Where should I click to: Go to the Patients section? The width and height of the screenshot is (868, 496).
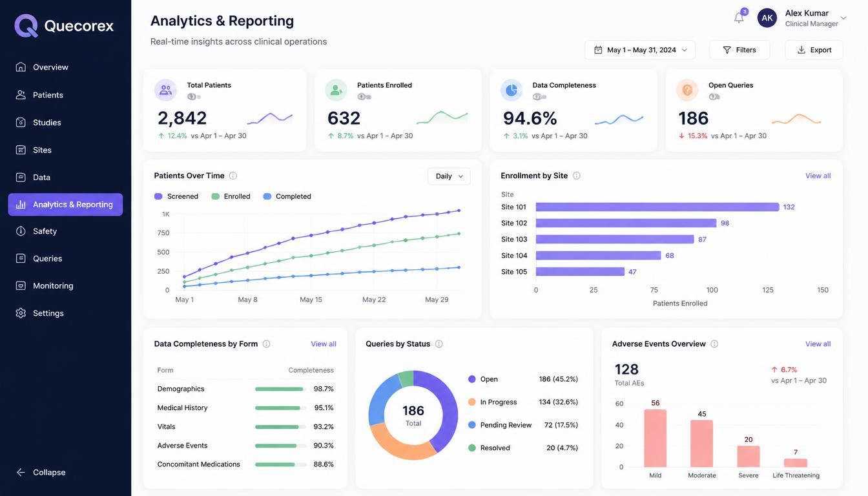(65, 95)
